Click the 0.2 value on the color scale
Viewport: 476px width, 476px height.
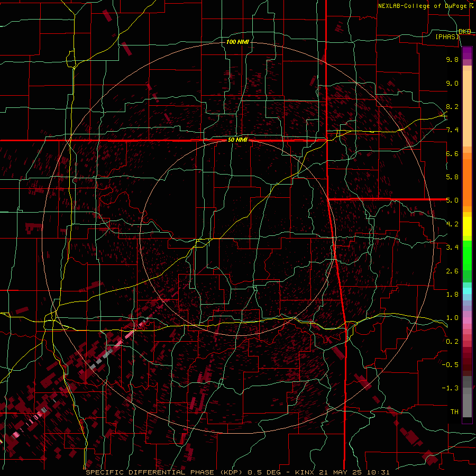pyautogui.click(x=452, y=342)
